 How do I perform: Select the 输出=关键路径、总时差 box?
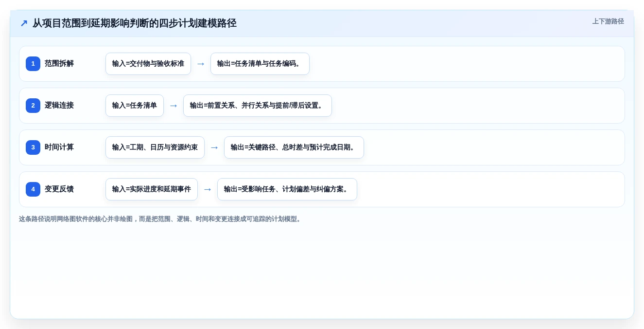[x=294, y=147]
